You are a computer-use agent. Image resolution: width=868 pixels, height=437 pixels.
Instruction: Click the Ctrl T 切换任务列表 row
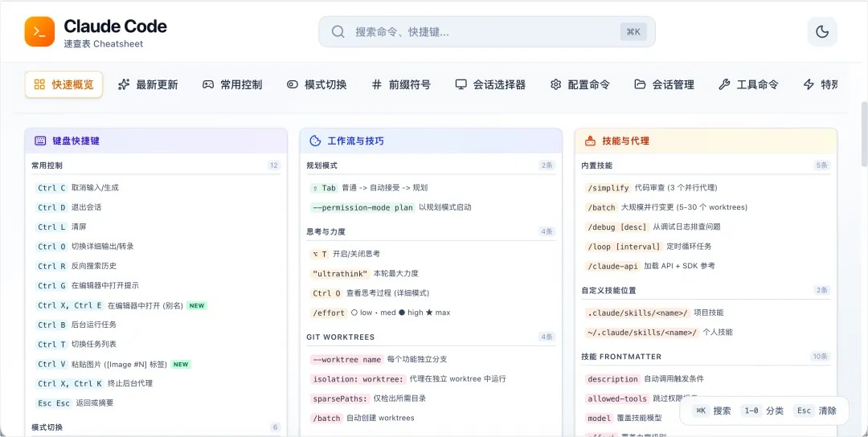click(x=156, y=344)
